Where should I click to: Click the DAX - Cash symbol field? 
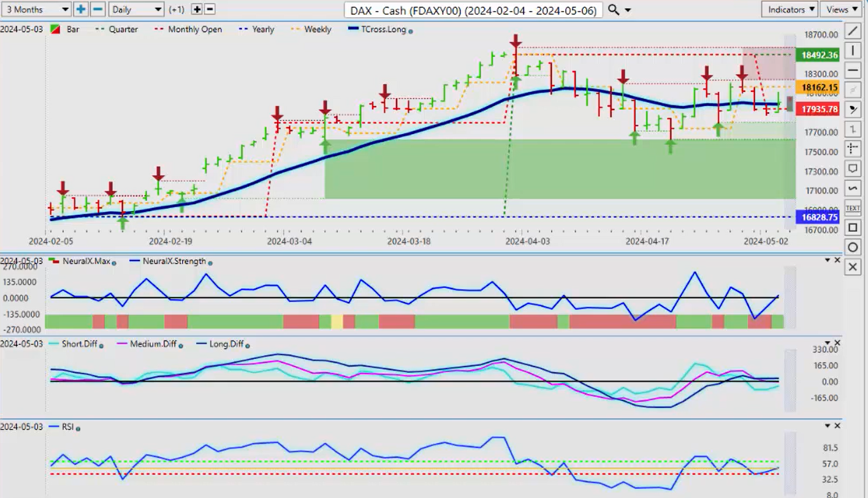click(x=473, y=10)
